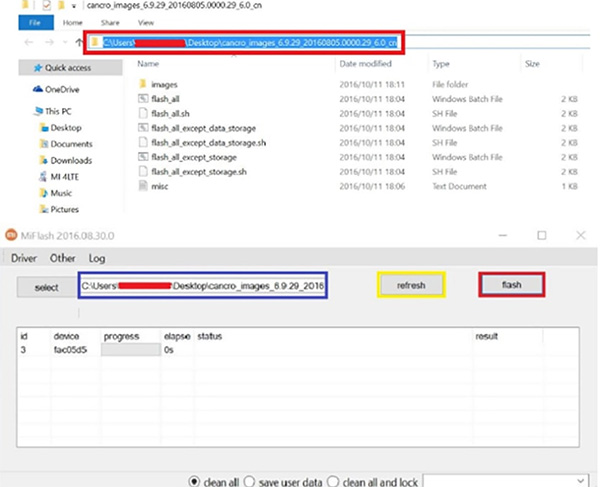Click the flash button in MiFlash
The height and width of the screenshot is (487, 600).
pos(511,285)
